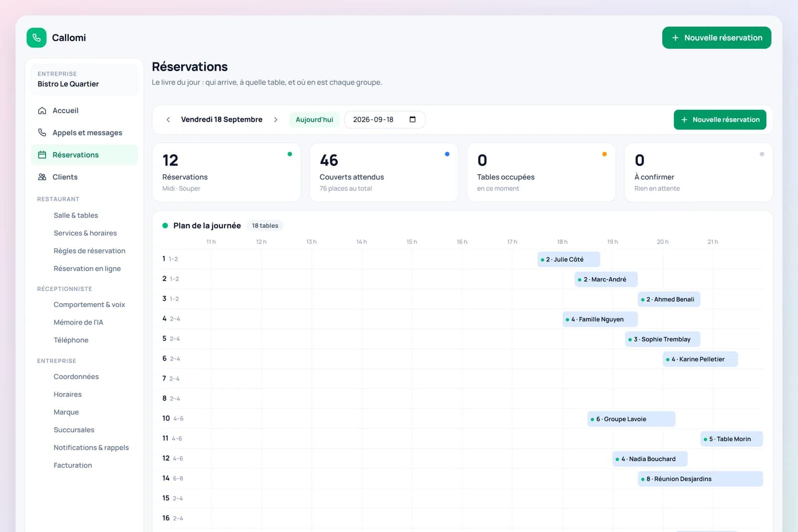Open Téléphone settings
Screen dimensions: 798x532
point(71,340)
